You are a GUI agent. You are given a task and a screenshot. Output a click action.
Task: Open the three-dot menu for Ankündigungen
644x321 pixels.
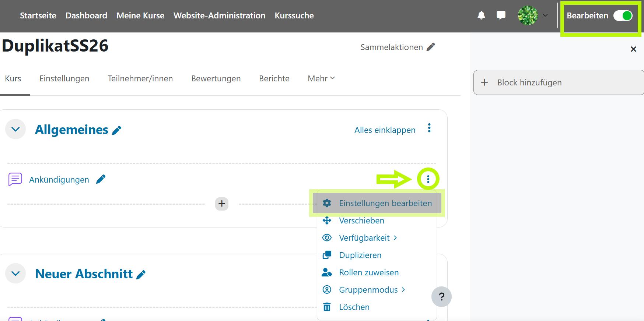tap(428, 179)
